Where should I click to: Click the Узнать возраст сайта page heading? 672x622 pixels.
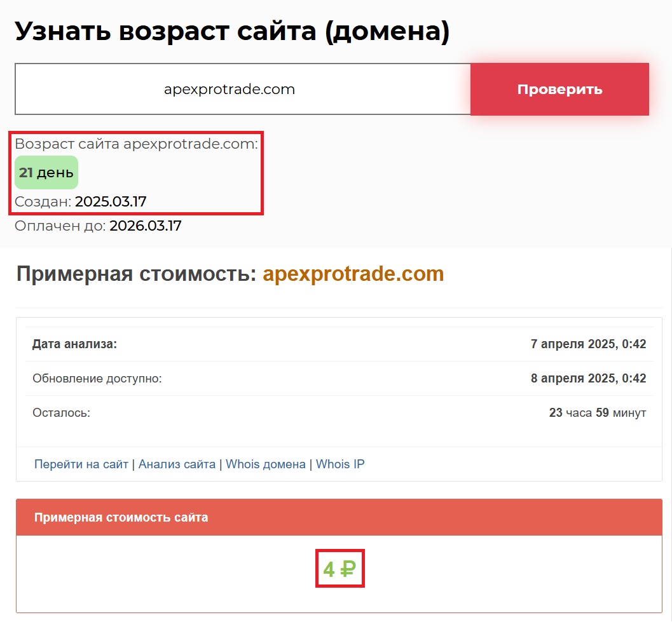pos(232,31)
